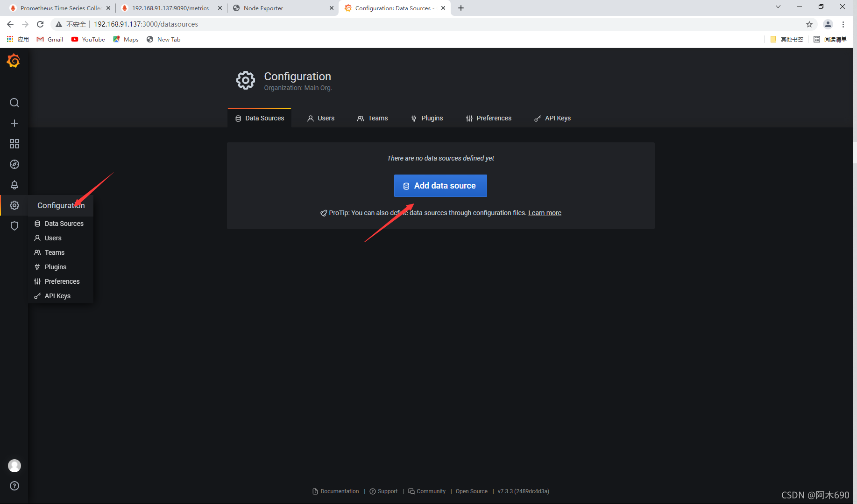Choose API Keys in the sidebar flyout menu
The width and height of the screenshot is (857, 504).
click(x=61, y=296)
